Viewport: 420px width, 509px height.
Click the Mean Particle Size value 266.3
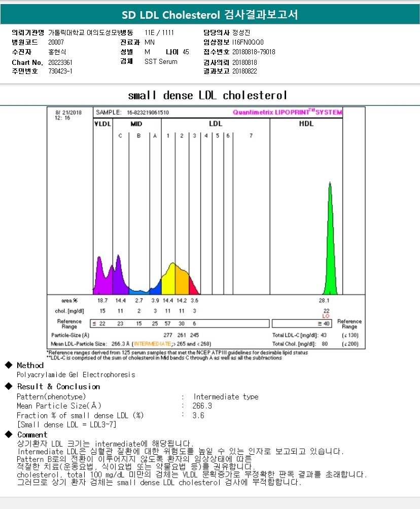pos(202,406)
